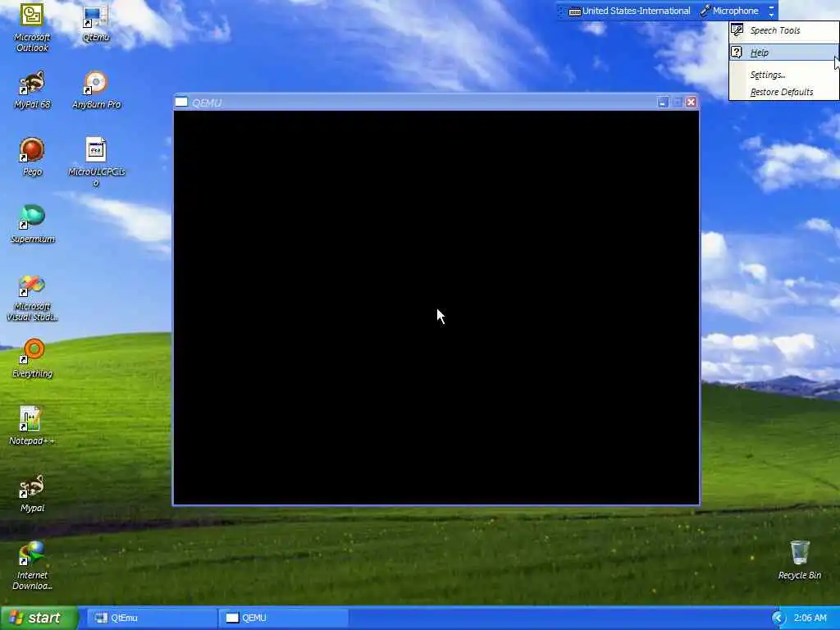This screenshot has width=840, height=630.
Task: Activate the QEMU taskbar button
Action: pos(283,618)
